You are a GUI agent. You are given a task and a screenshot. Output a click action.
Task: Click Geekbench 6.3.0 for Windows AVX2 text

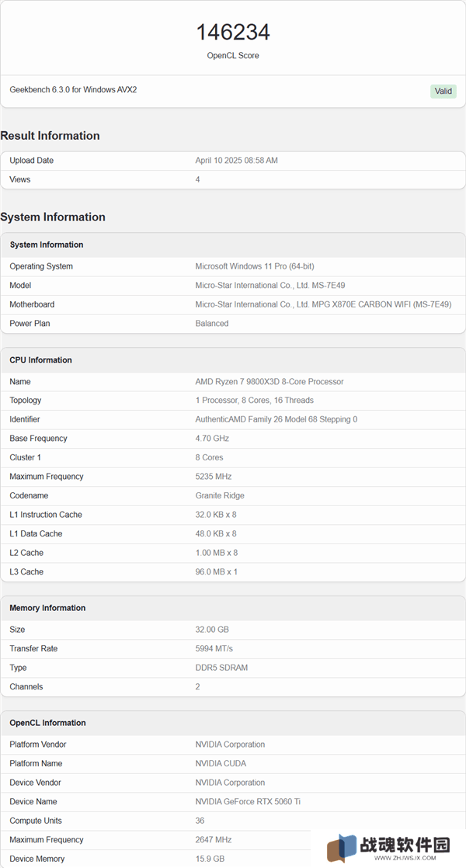pos(73,90)
